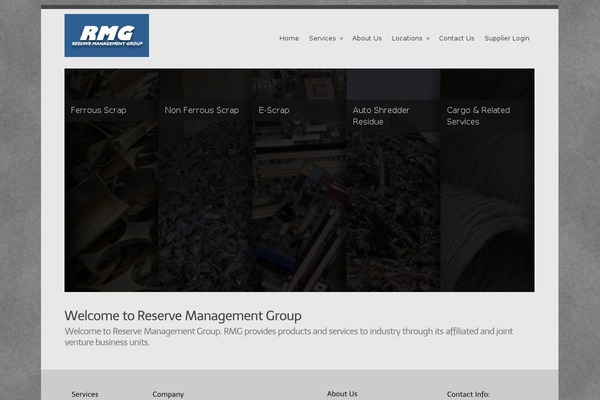Click the ferrous scrap metal image

coord(111,207)
